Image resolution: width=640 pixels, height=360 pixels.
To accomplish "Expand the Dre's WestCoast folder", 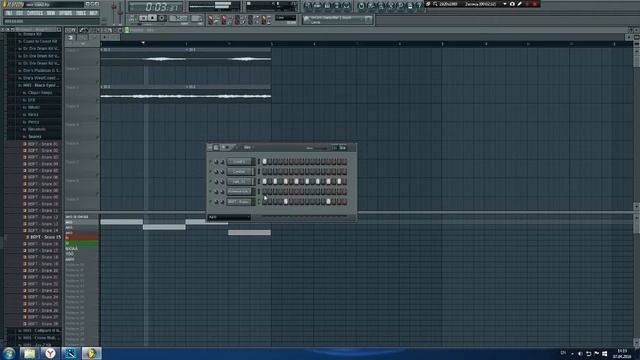I will [41, 78].
